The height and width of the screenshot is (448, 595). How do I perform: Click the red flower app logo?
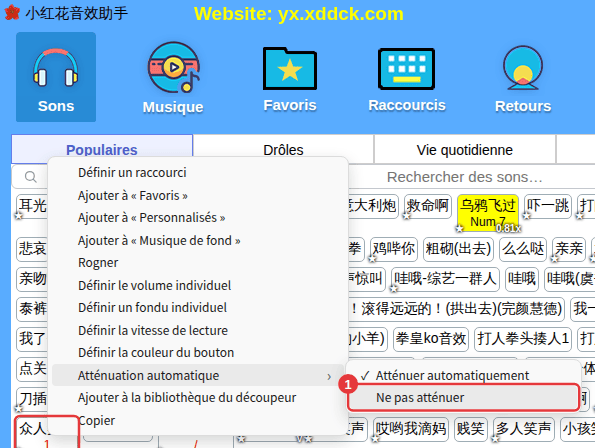click(x=12, y=12)
